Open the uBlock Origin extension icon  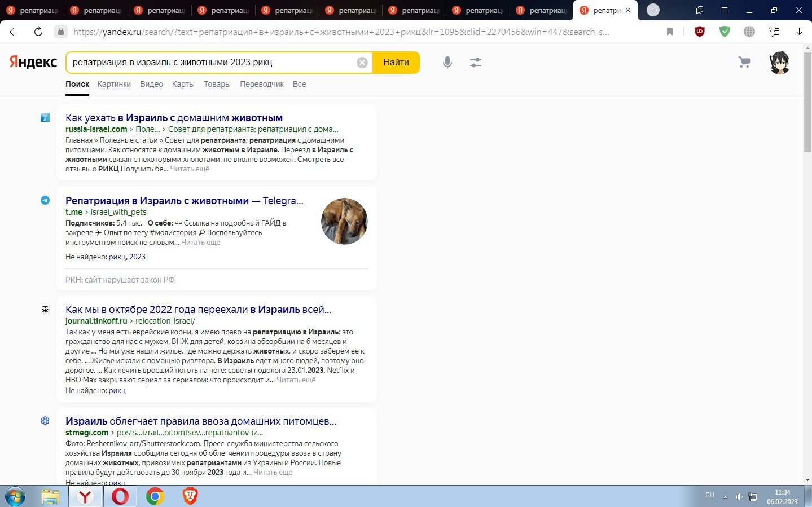coord(700,32)
